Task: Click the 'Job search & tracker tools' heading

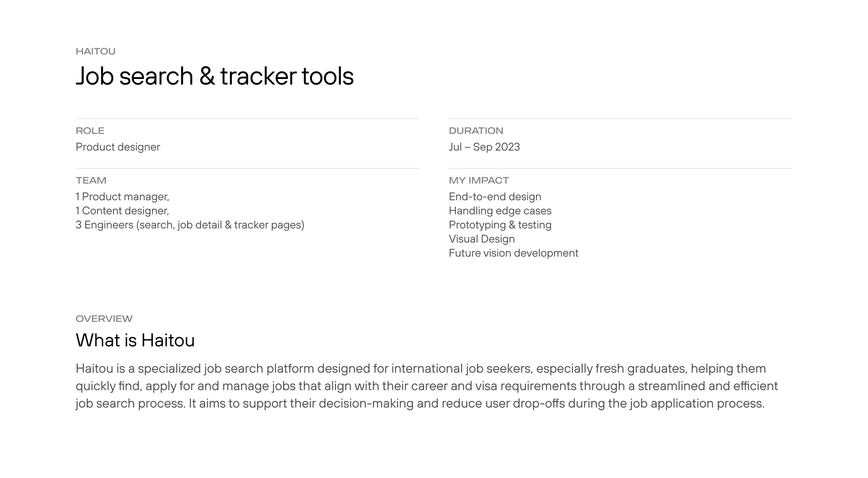Action: pyautogui.click(x=214, y=76)
